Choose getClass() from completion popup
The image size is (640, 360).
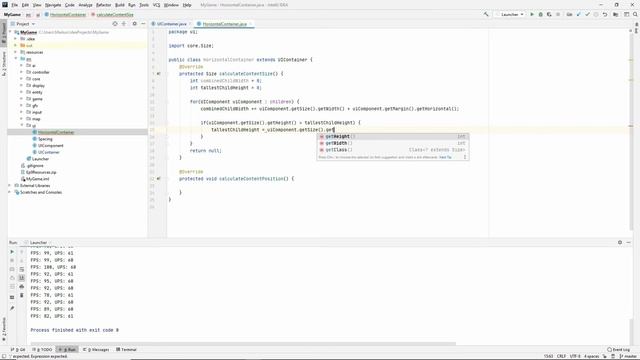click(x=393, y=150)
